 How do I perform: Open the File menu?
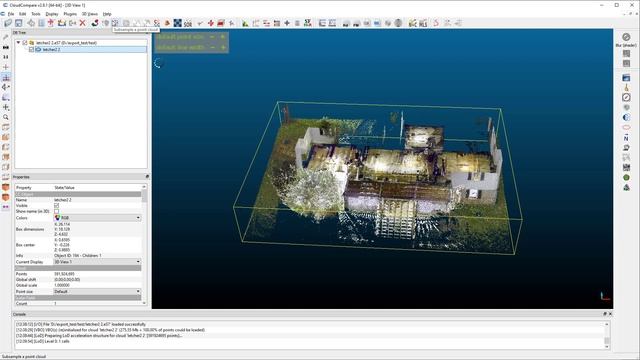coord(11,14)
